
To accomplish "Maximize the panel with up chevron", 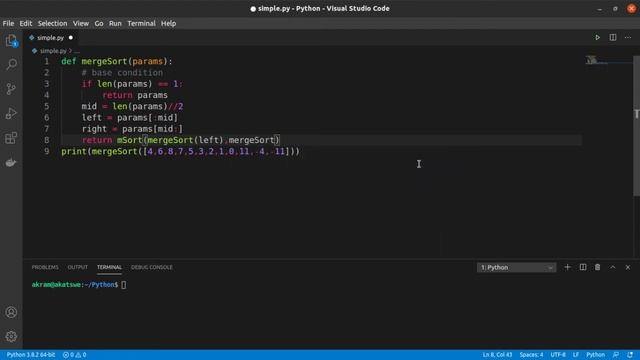I will pos(613,267).
